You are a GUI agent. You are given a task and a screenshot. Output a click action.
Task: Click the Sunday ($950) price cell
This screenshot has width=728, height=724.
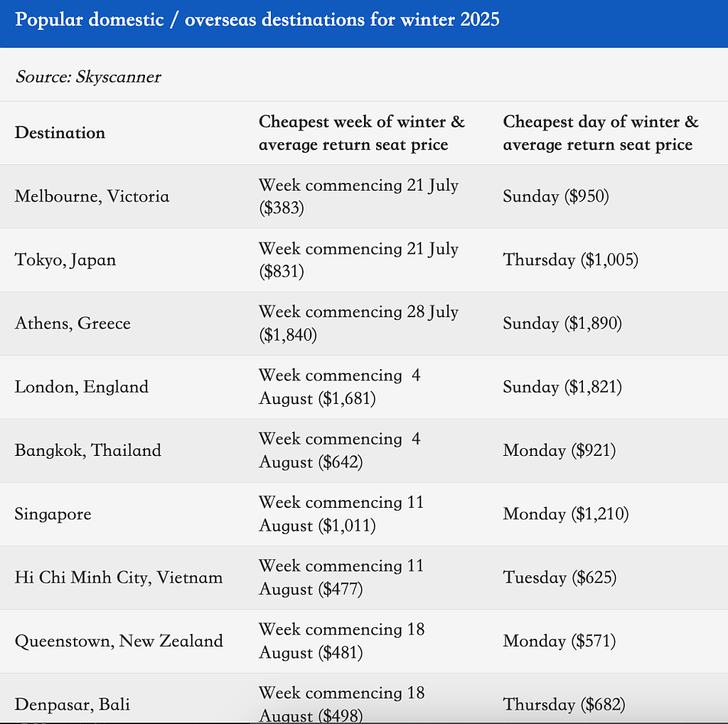(556, 196)
